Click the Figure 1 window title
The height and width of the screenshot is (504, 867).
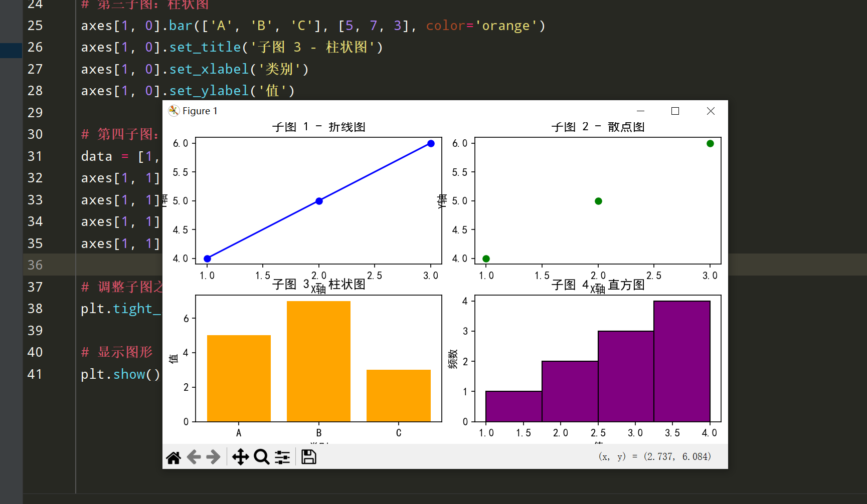(x=200, y=111)
